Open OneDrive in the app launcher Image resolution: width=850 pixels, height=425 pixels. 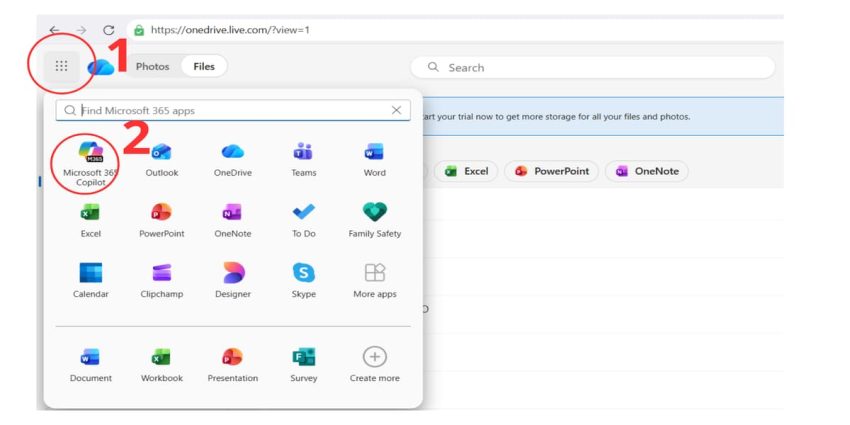[x=233, y=160]
